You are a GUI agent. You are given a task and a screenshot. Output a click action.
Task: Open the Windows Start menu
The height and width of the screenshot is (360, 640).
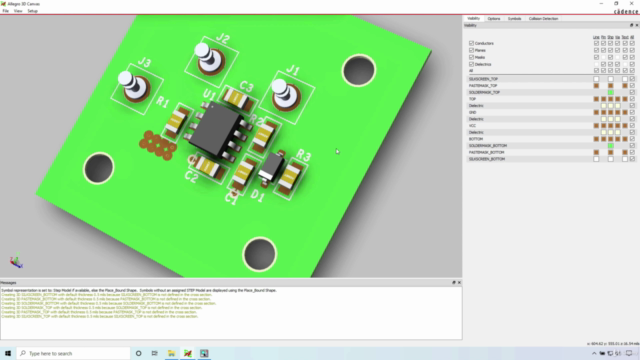(8, 353)
